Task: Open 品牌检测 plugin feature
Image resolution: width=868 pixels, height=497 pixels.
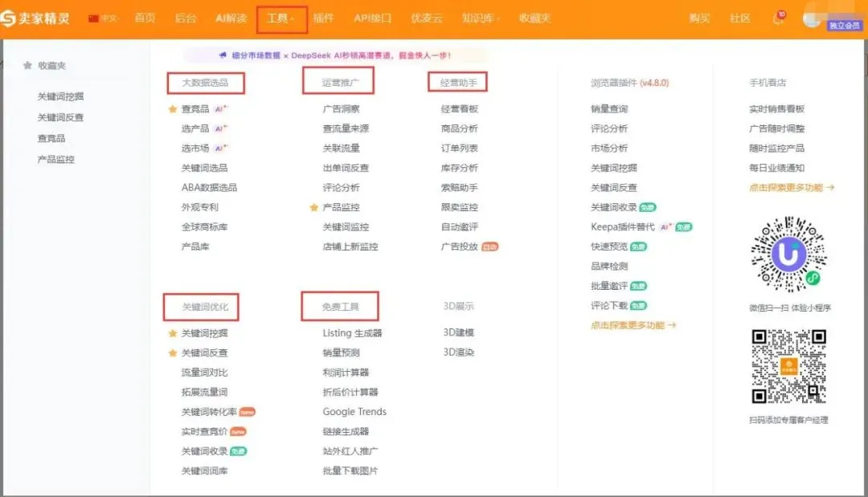Action: point(609,266)
